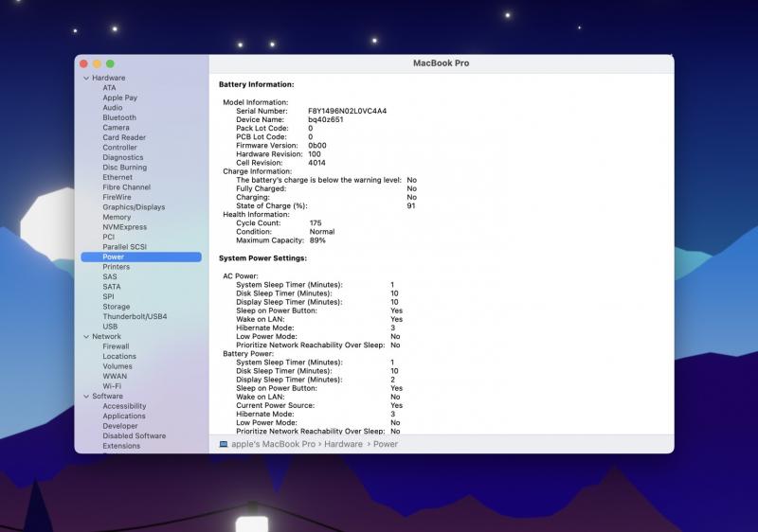Click the Firmware Version value 0b00
This screenshot has width=758, height=532.
pos(317,146)
